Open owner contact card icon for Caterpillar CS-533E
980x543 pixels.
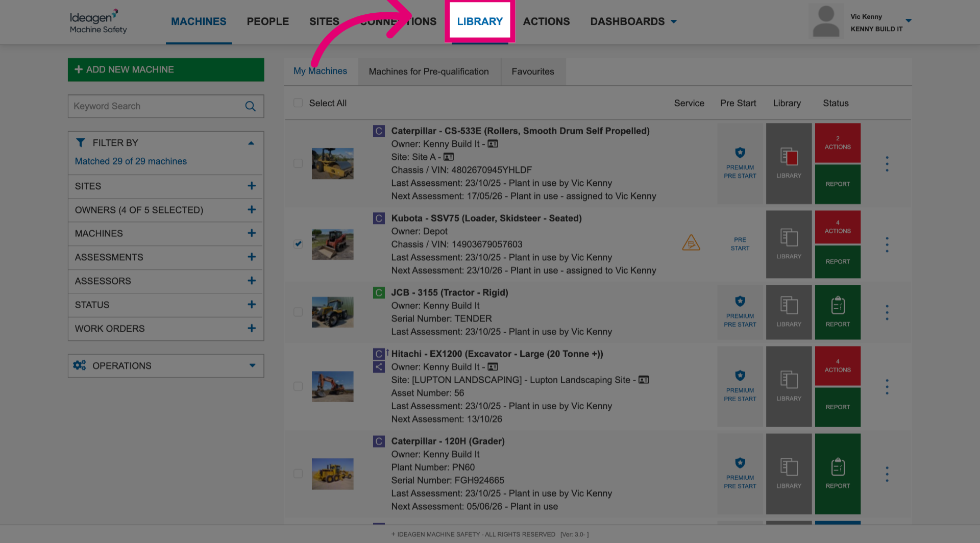(x=493, y=144)
